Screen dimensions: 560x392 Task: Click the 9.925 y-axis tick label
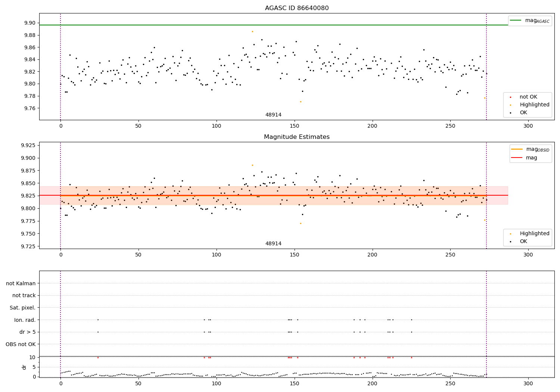click(28, 146)
